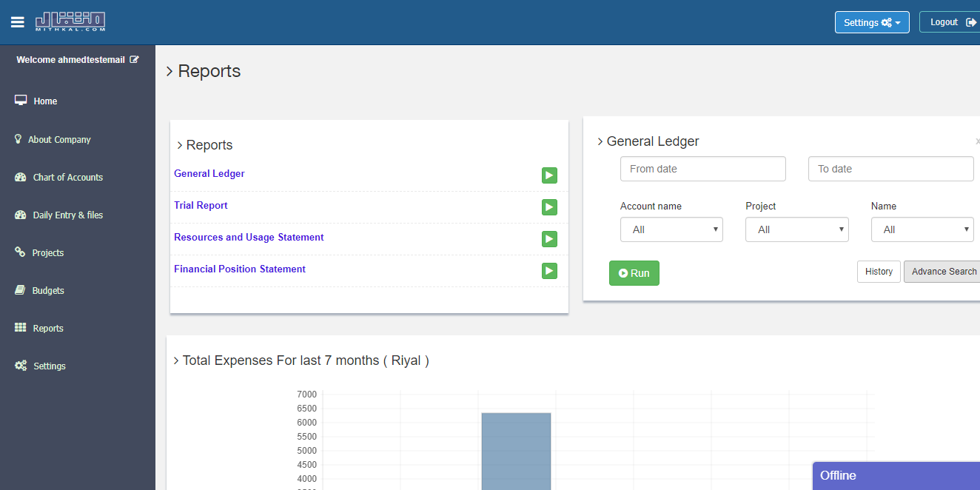Open Projects in sidebar
Screen dimensions: 980x490
(x=48, y=252)
